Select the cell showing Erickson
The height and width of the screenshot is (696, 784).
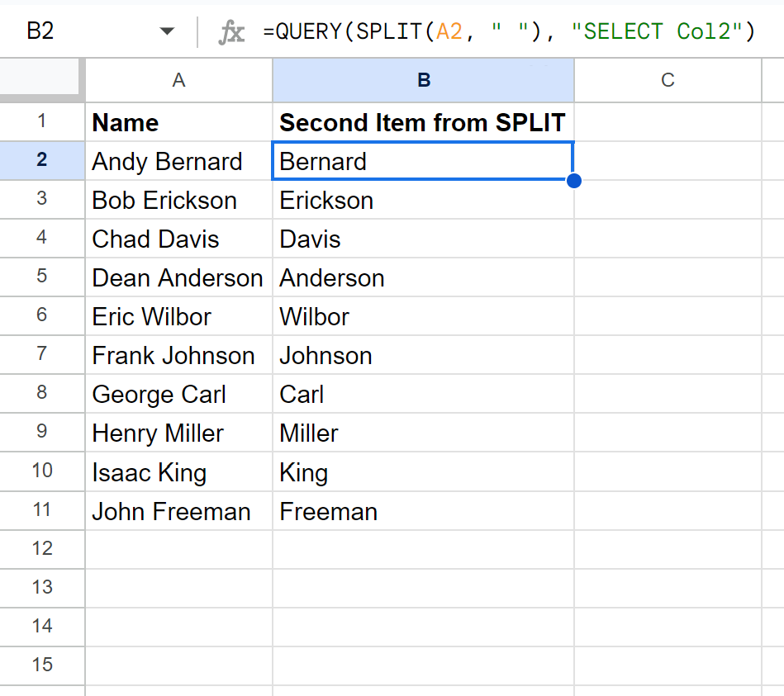point(423,200)
